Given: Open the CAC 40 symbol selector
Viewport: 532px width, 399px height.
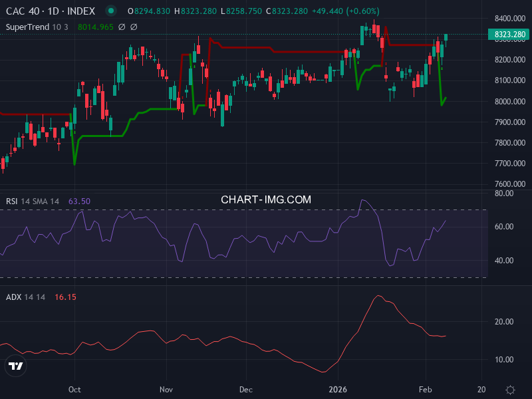Looking at the screenshot, I should coord(23,11).
